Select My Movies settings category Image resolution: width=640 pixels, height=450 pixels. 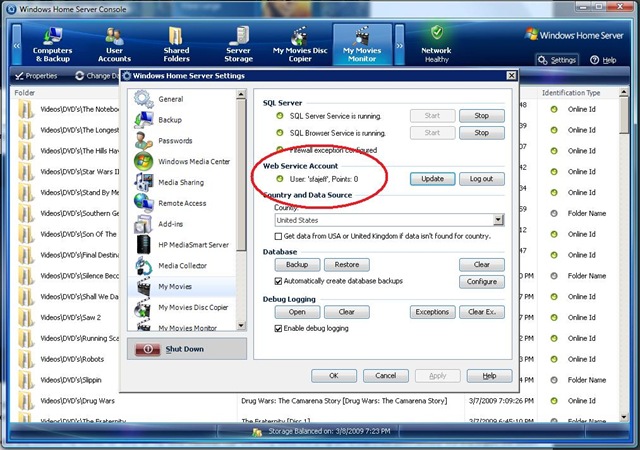pos(182,287)
